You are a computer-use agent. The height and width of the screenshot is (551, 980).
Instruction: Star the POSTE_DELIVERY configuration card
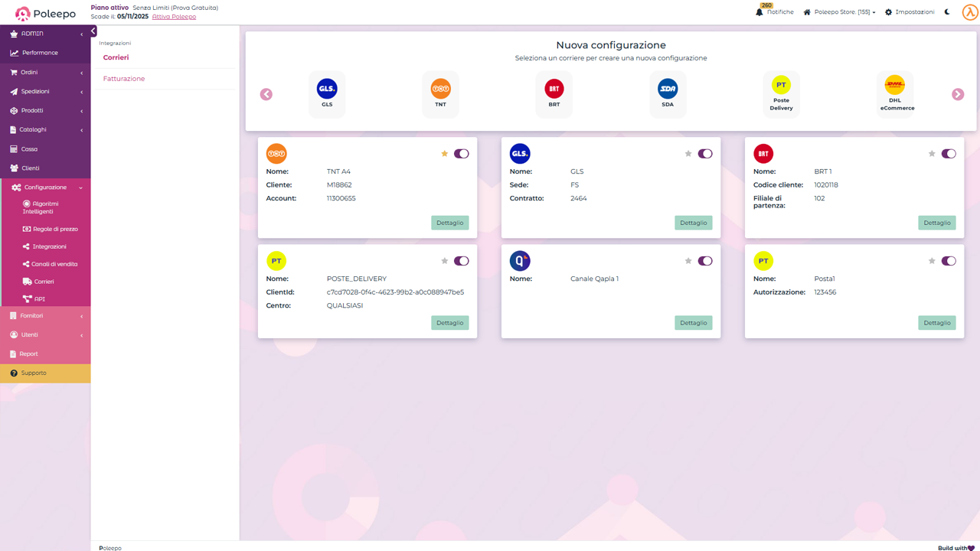[445, 261]
